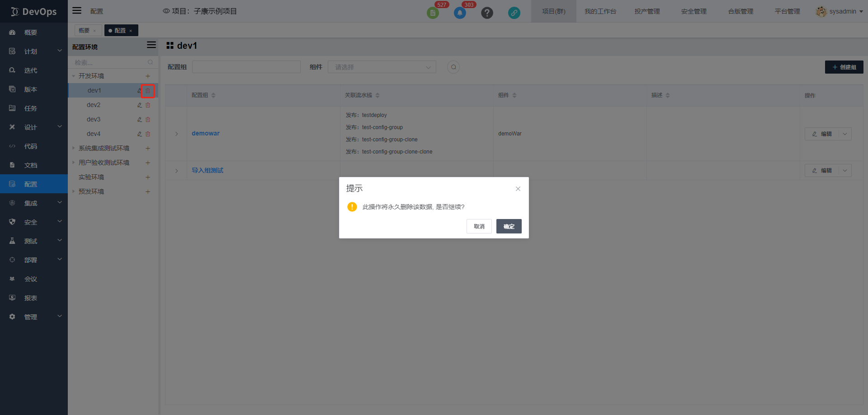Edit the 导入组测试 config group
This screenshot has height=415, width=868.
tap(822, 170)
